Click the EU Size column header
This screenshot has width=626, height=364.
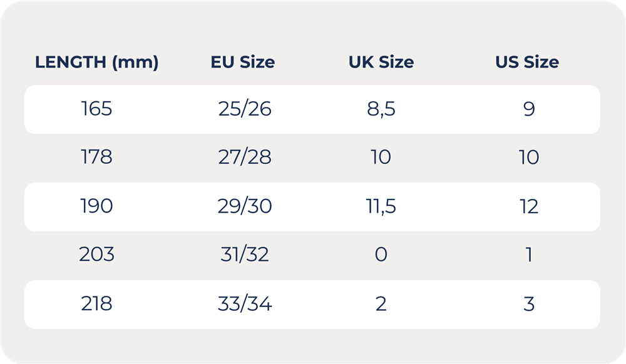243,62
